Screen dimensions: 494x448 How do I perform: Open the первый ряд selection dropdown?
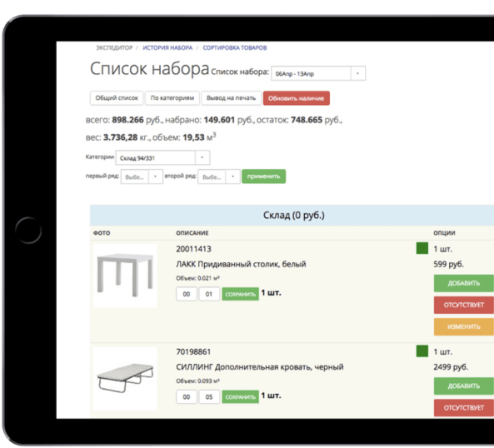coord(142,177)
